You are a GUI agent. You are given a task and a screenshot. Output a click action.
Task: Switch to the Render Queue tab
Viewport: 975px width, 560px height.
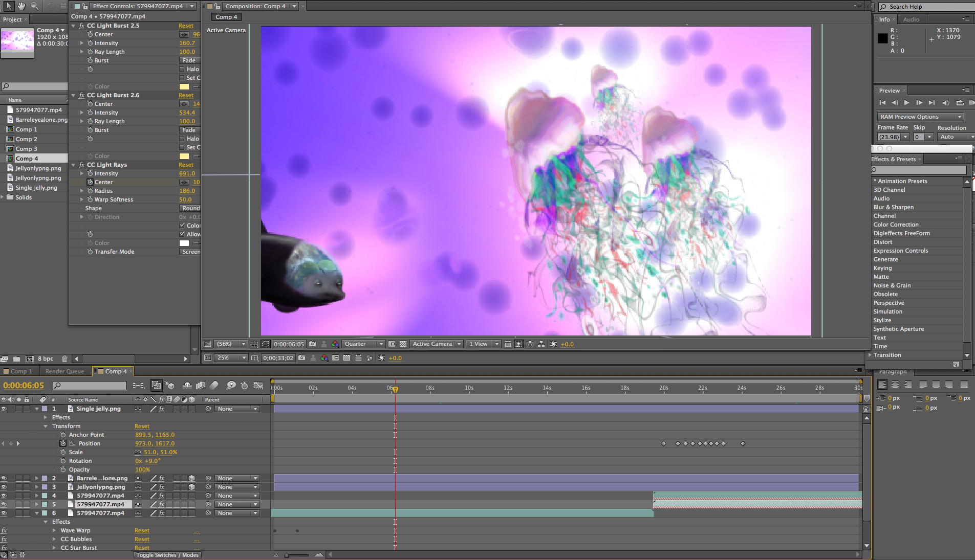click(64, 371)
